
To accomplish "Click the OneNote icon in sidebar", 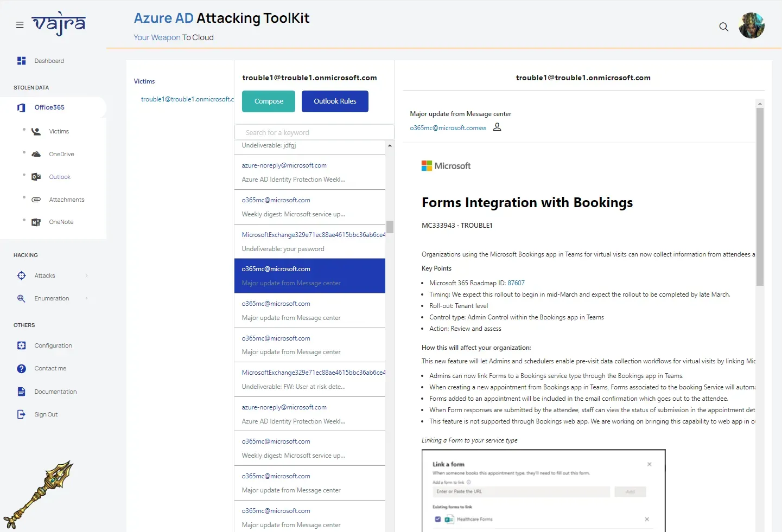I will click(x=36, y=222).
